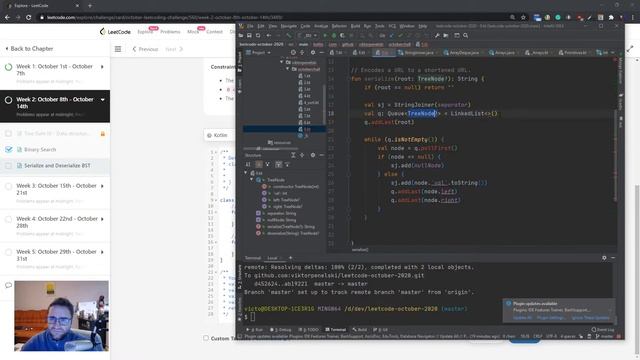Tick the Custom Testcase checkbox
The image size is (640, 360).
[206, 338]
